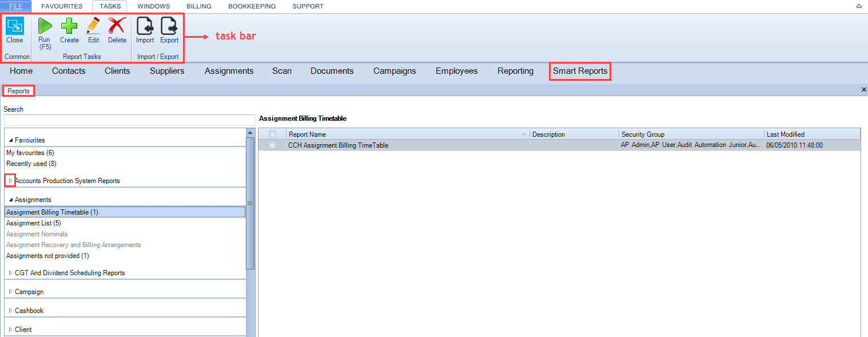This screenshot has height=337, width=868.
Task: Navigate to Documents
Action: [332, 71]
